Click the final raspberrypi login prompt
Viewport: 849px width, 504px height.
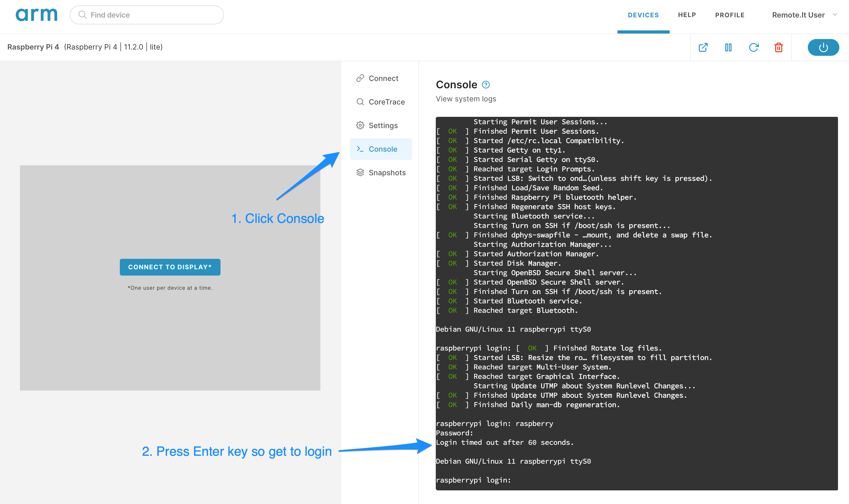click(x=473, y=480)
